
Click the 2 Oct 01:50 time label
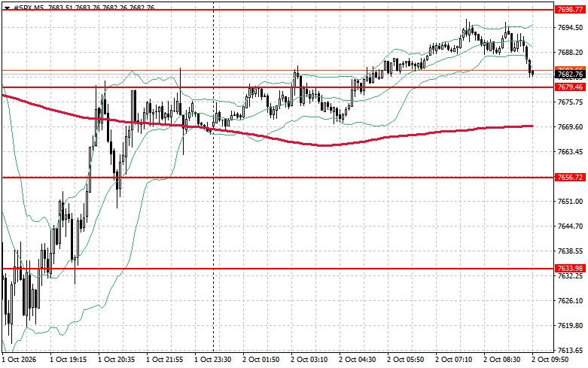pyautogui.click(x=261, y=360)
